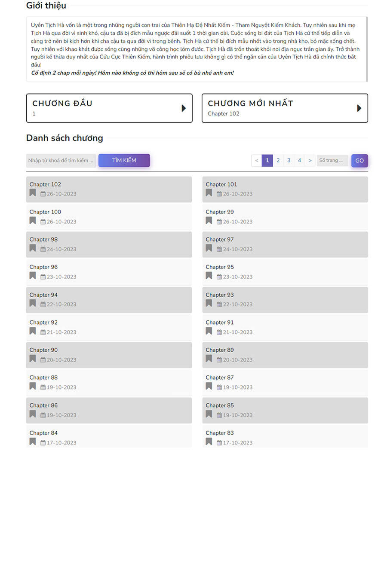Viewport: 387px width, 588px height.
Task: Open the Chapter 100 link
Action: pos(45,212)
